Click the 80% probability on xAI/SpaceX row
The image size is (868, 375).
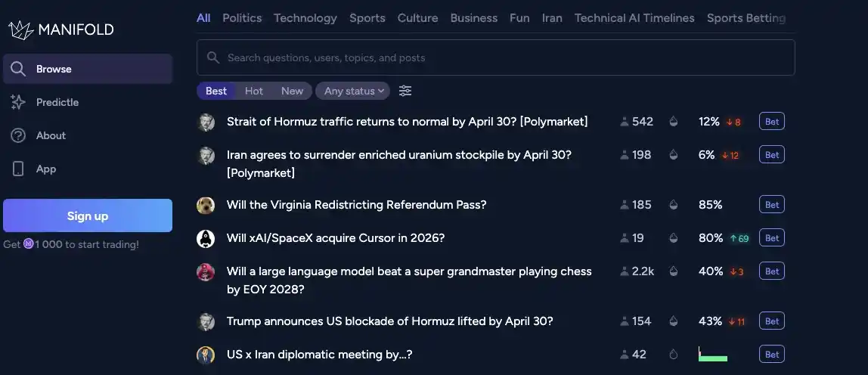coord(711,237)
